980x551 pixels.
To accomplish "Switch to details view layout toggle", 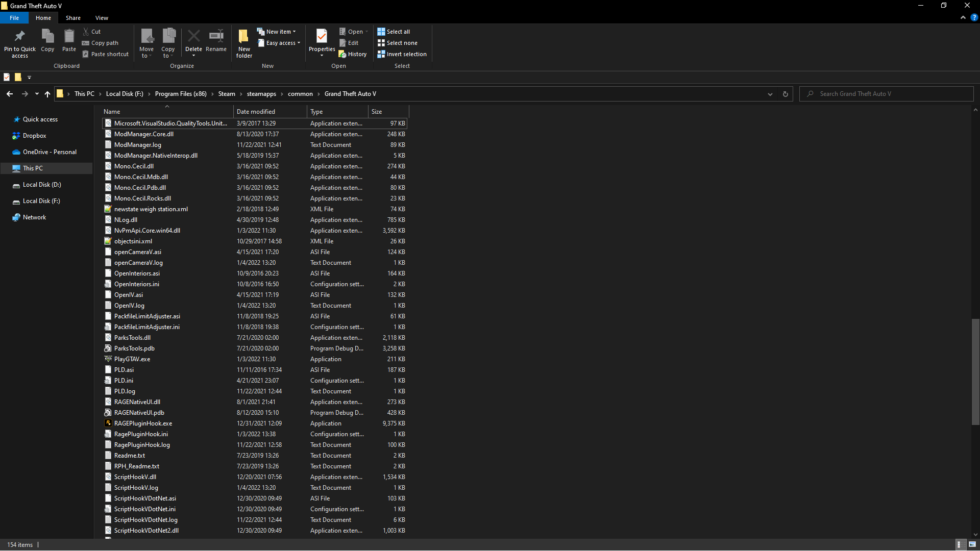I will [960, 544].
